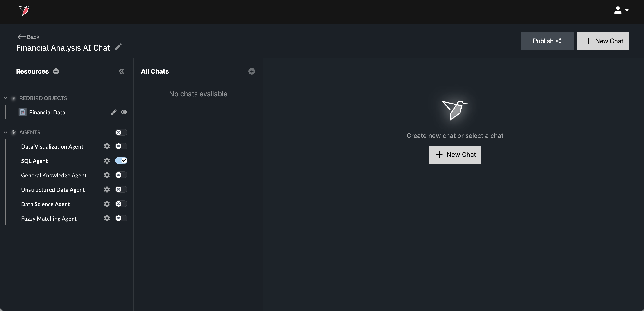This screenshot has height=311, width=644.
Task: Enable the General Knowledge Agent toggle
Action: click(x=121, y=175)
